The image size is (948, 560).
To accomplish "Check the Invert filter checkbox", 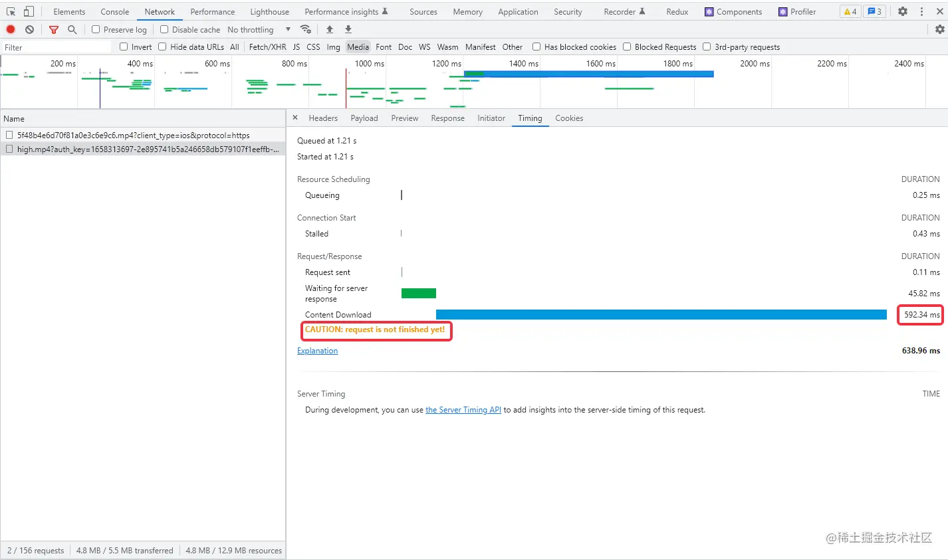I will coord(124,47).
